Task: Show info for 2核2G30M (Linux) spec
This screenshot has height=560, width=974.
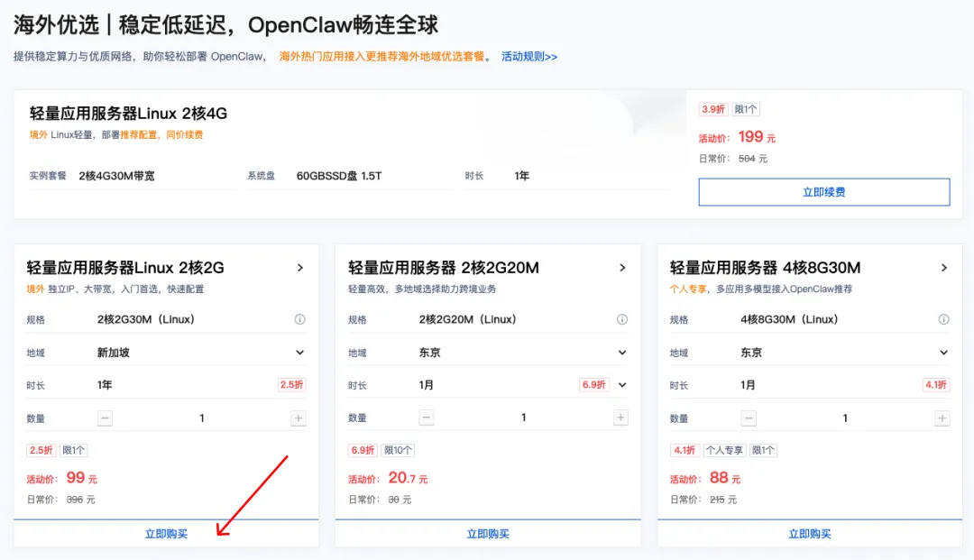Action: 299,319
